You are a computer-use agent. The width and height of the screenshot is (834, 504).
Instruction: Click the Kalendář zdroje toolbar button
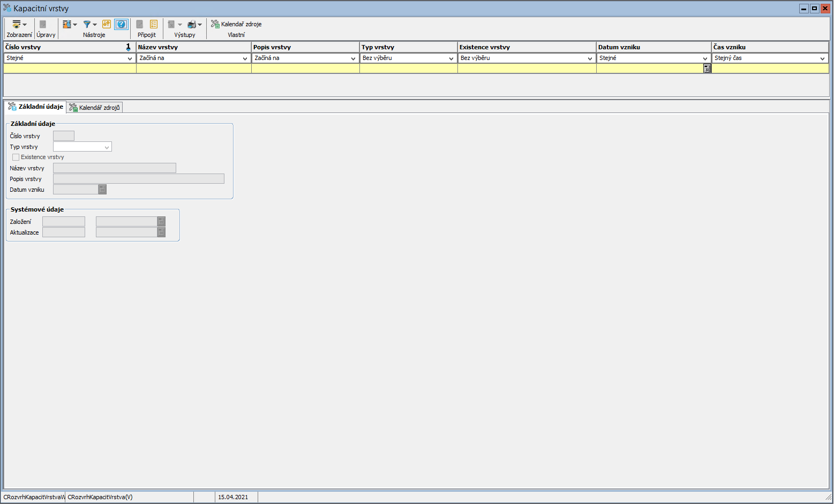pos(236,24)
